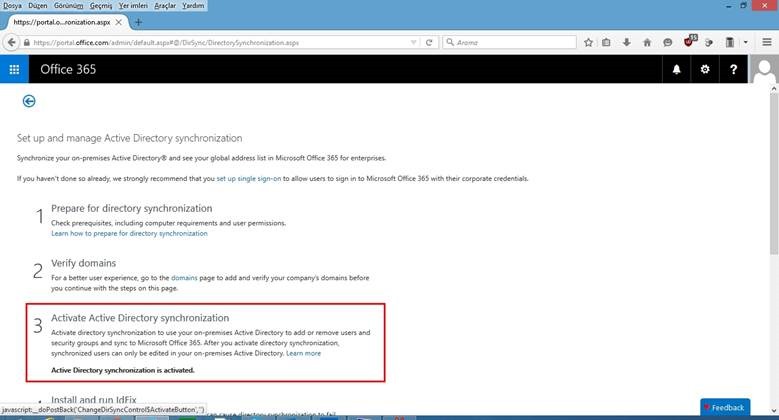This screenshot has width=779, height=420.
Task: Open the red shield extension with badge
Action: [690, 41]
